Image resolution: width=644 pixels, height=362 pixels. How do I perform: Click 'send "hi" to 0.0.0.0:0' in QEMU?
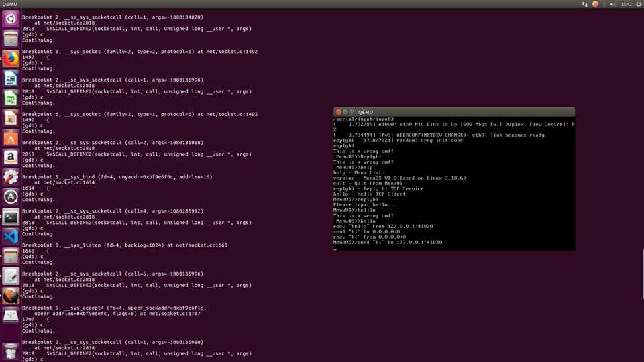pyautogui.click(x=366, y=231)
